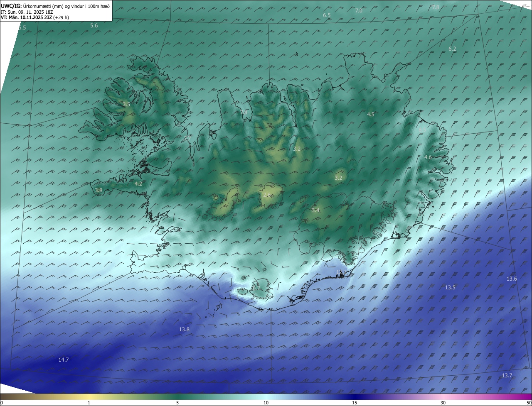Click the 13.6 value label over the sea
Screen dimensions: 532x406
[512, 279]
